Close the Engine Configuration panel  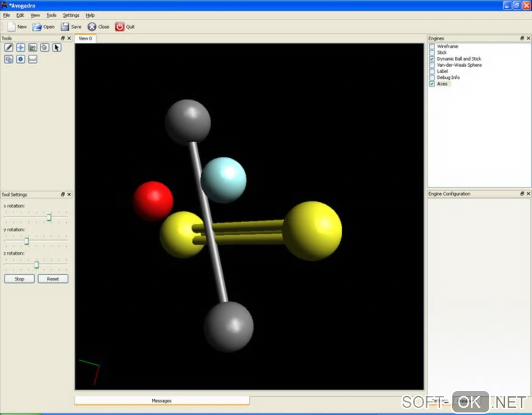click(x=528, y=193)
